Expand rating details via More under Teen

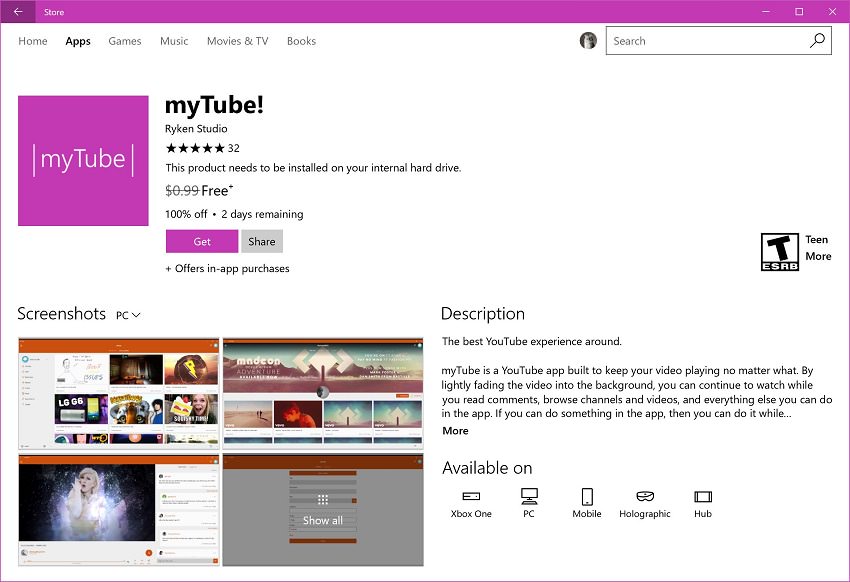point(818,257)
